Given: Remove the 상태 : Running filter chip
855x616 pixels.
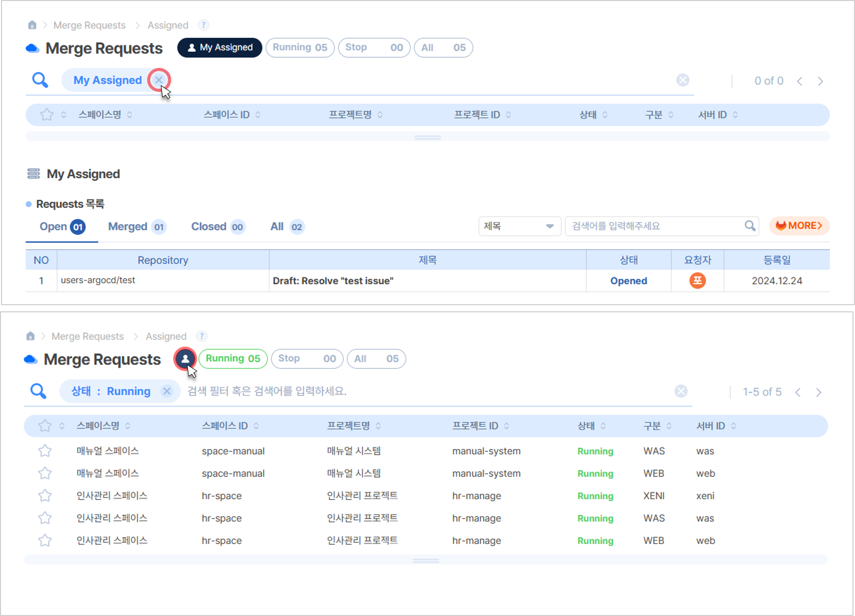Looking at the screenshot, I should [x=167, y=391].
